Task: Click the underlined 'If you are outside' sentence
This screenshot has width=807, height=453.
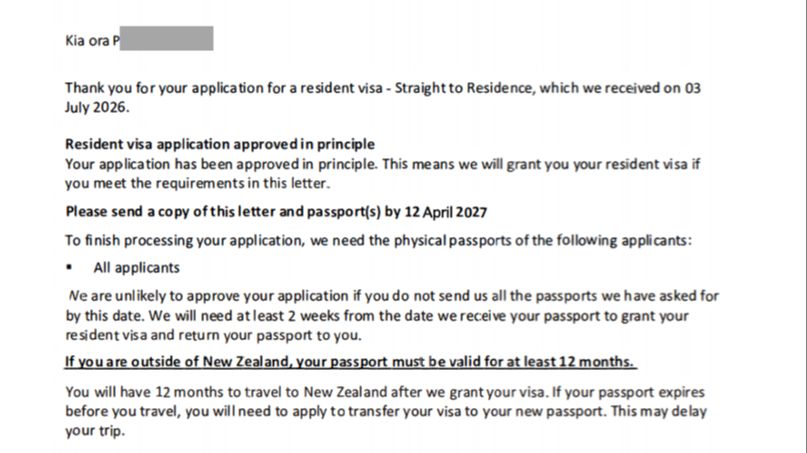Action: [x=349, y=362]
